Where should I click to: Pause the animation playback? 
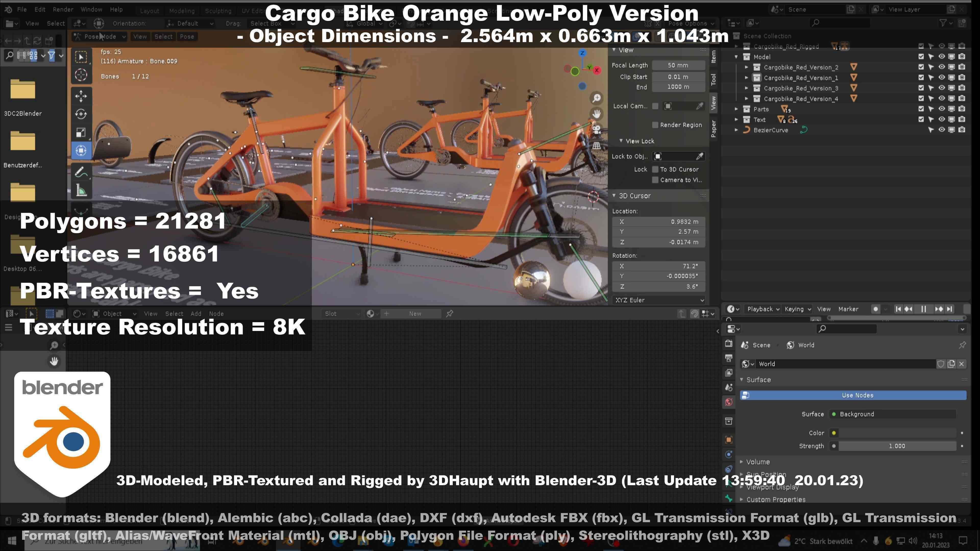point(923,309)
